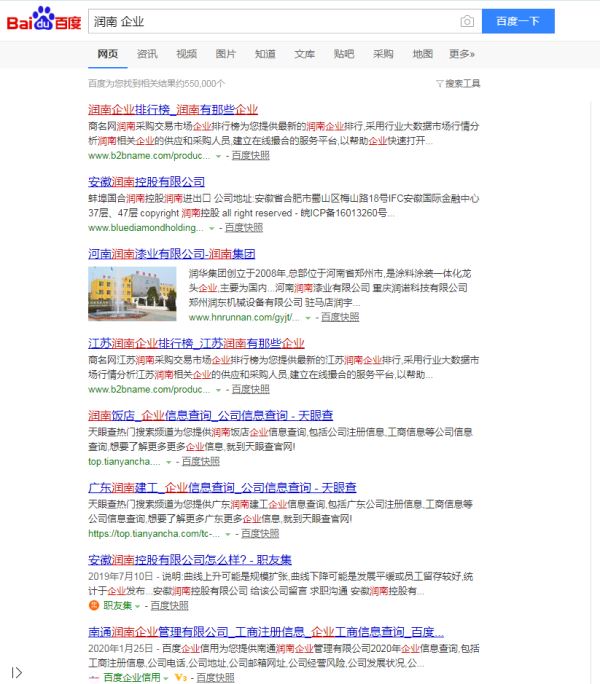Click the building thumbnail of 河南润南漆业
Image resolution: width=600 pixels, height=684 pixels.
[x=132, y=294]
